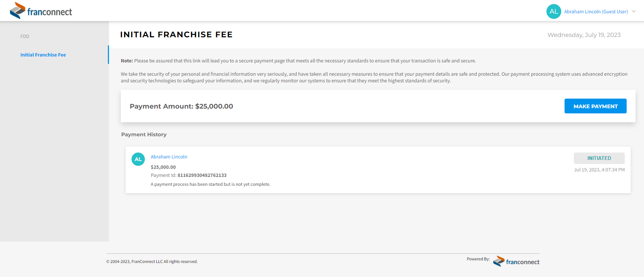The image size is (644, 277).
Task: Click the Payment Id number
Action: (202, 175)
